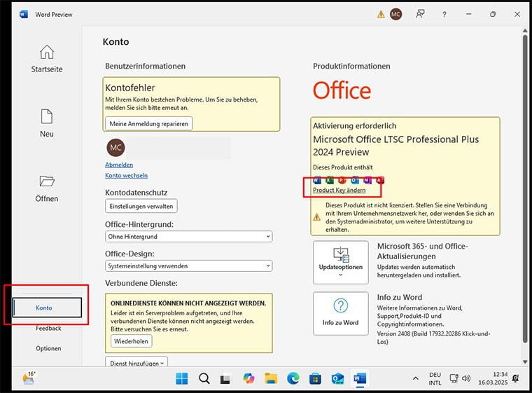This screenshot has width=532, height=393.
Task: Expand the Office-Hintergrund dropdown
Action: (188, 237)
